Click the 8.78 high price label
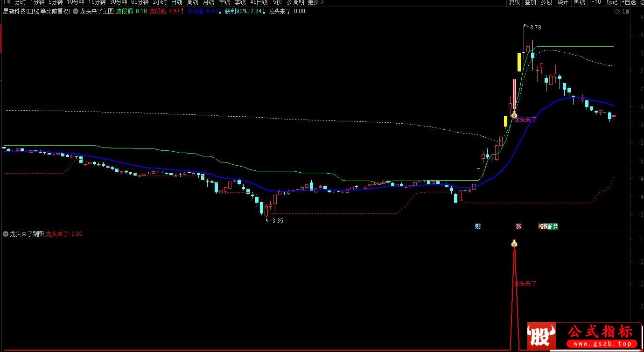The width and height of the screenshot is (644, 352). tap(536, 28)
